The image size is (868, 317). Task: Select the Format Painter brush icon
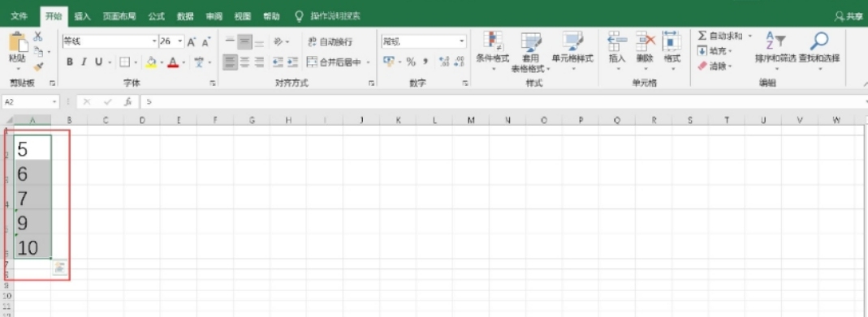(x=38, y=66)
